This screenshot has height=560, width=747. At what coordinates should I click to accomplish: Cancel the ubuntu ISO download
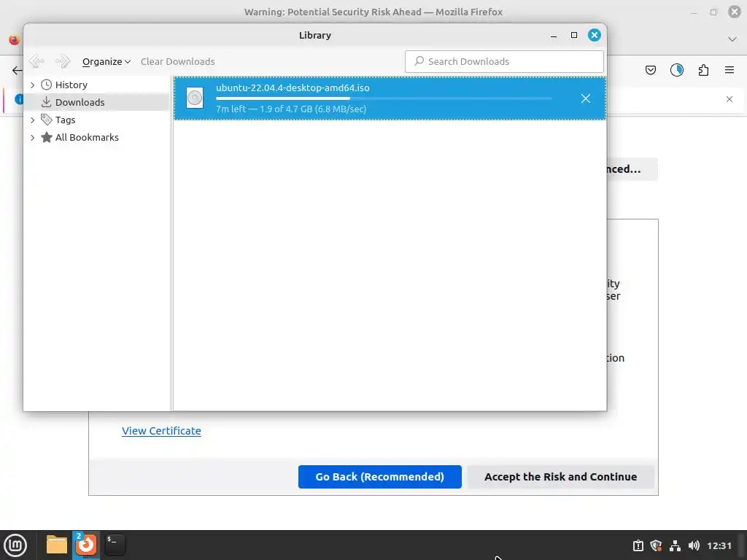pos(586,98)
